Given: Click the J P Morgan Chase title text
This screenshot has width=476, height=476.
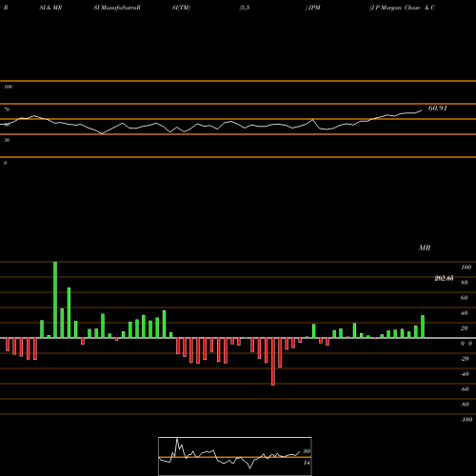Looking at the screenshot, I should pyautogui.click(x=402, y=8).
